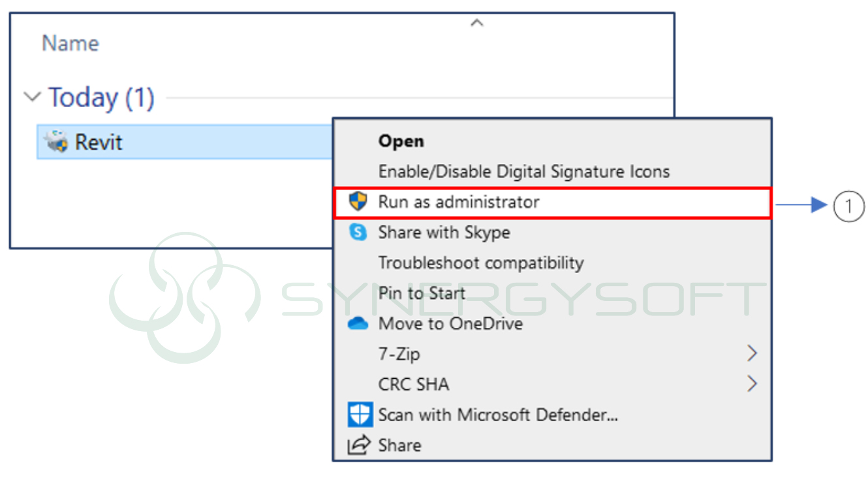
Task: Choose Troubleshoot compatibility
Action: click(480, 263)
